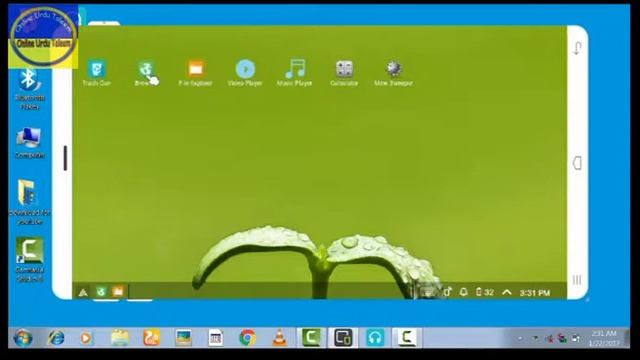Image resolution: width=640 pixels, height=360 pixels.
Task: Expand the phone tray with the up chevron
Action: pyautogui.click(x=507, y=292)
